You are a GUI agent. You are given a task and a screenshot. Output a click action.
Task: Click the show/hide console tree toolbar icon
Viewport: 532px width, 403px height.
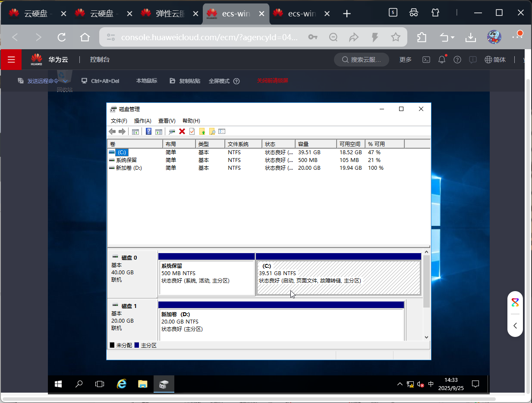click(135, 131)
